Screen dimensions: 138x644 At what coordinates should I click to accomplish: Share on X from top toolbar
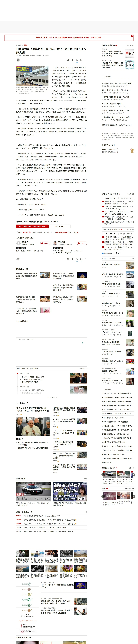coord(77,60)
